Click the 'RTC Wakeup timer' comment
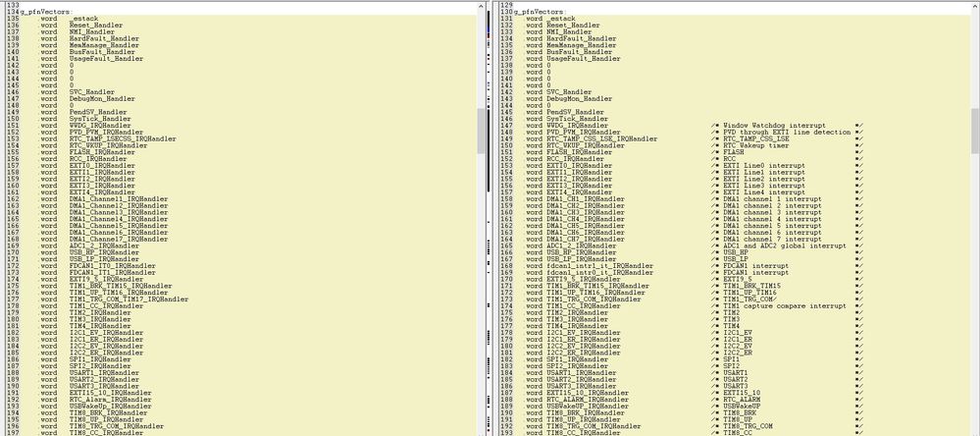 coord(755,145)
